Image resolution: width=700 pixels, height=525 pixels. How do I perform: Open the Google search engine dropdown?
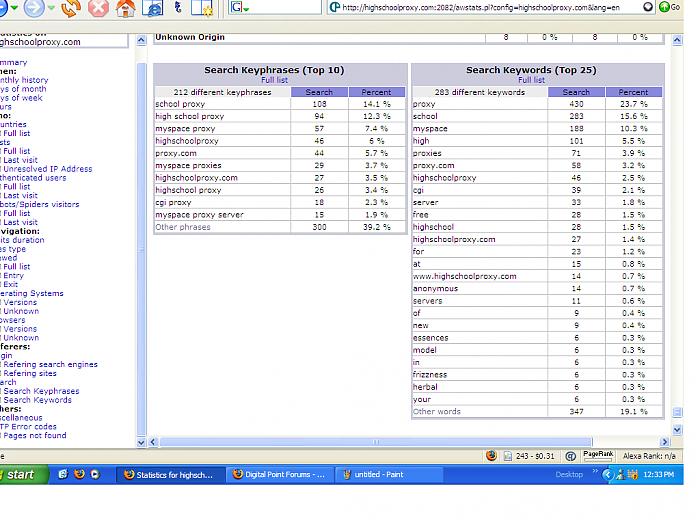(x=240, y=8)
